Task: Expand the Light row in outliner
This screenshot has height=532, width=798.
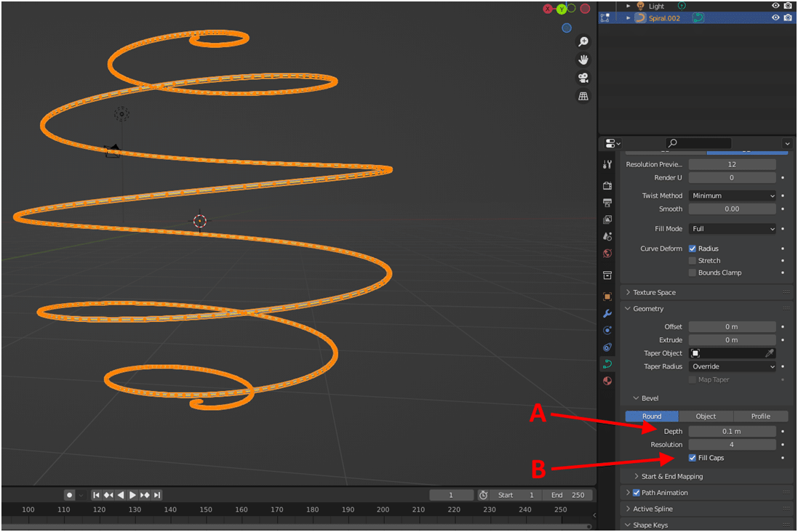Action: pos(629,6)
